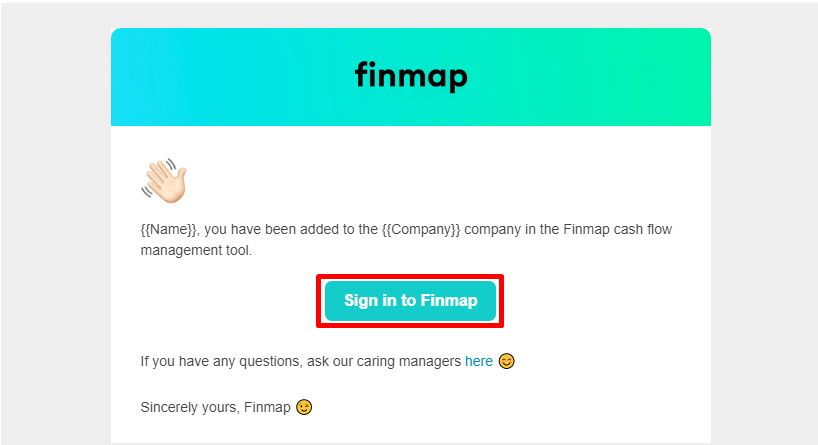Click the 'management tool.' line
Screen dimensions: 818x445
[x=196, y=250]
